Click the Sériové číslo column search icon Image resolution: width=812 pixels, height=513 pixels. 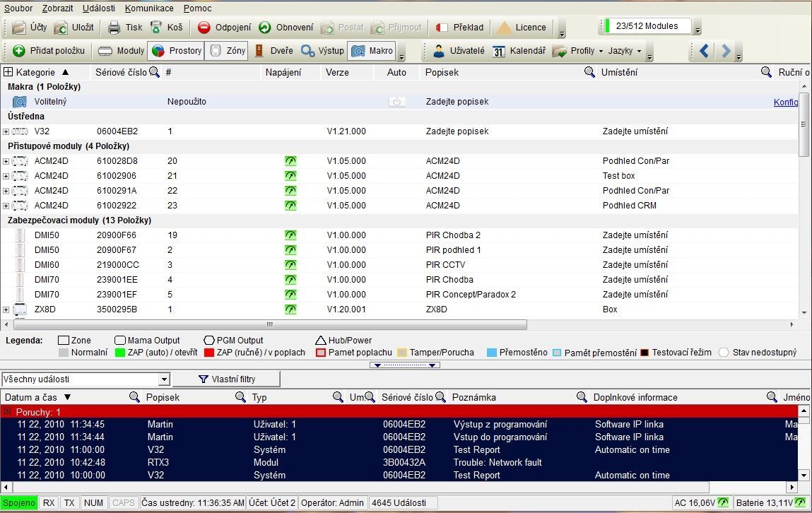[x=154, y=72]
